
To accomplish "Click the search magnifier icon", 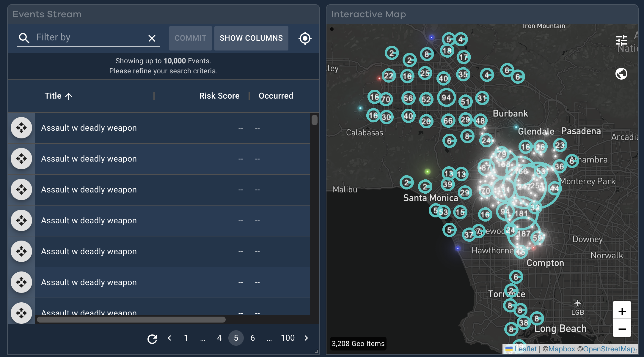I will [24, 38].
